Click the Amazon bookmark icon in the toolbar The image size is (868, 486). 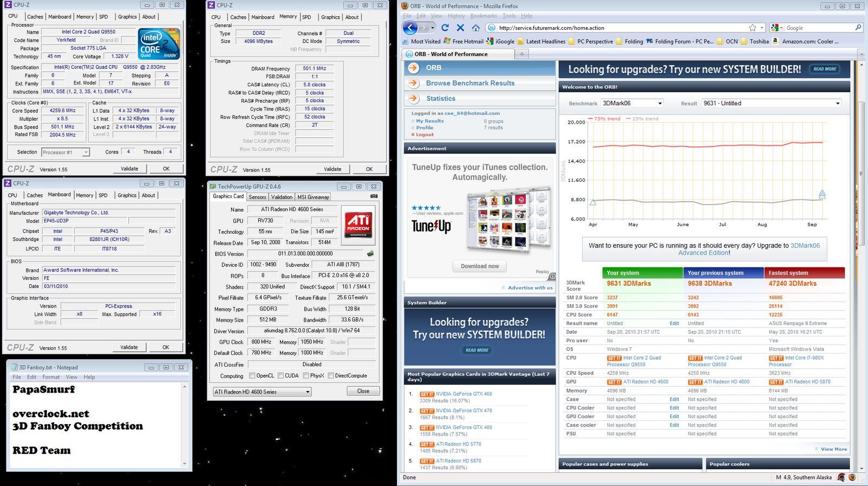tap(776, 41)
